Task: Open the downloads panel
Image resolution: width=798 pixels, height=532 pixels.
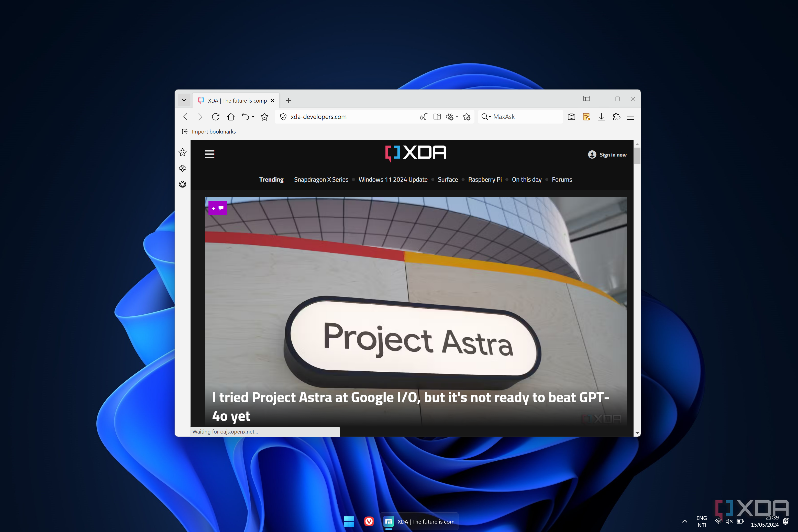Action: (x=601, y=117)
